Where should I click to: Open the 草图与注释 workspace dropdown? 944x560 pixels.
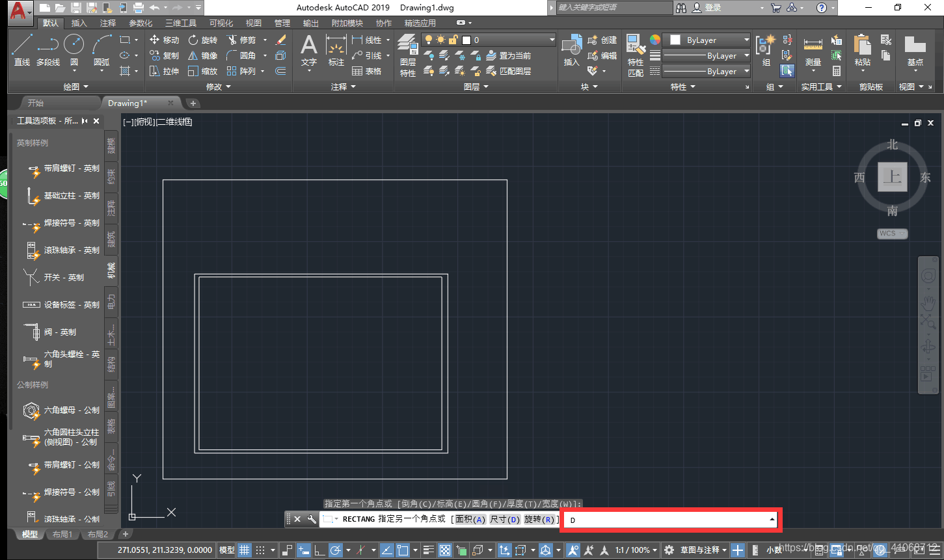click(x=703, y=550)
